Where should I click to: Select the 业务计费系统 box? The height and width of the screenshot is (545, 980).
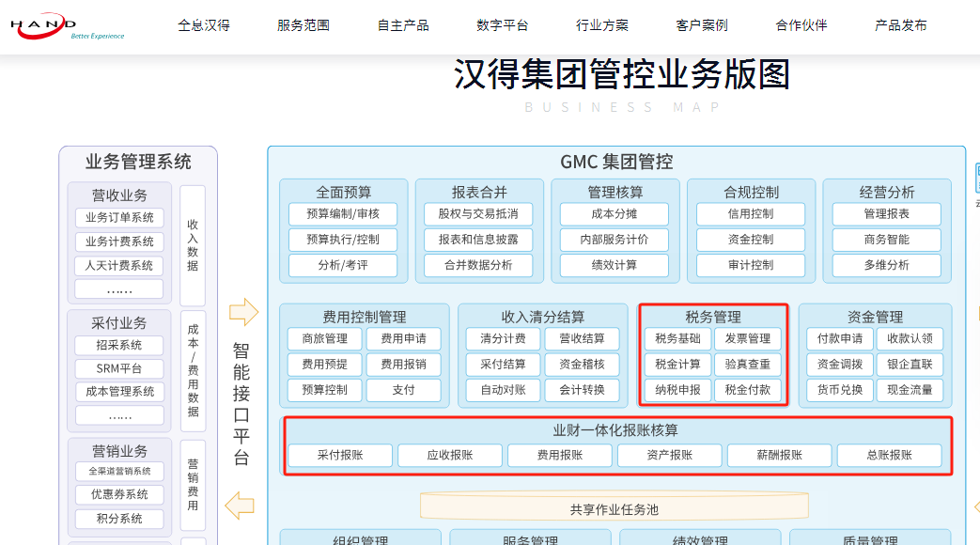click(x=119, y=241)
